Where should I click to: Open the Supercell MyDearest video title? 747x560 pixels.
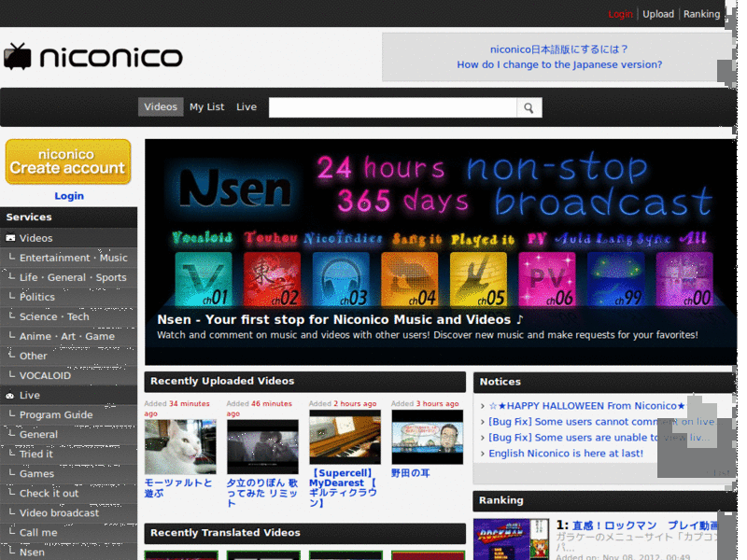point(343,488)
